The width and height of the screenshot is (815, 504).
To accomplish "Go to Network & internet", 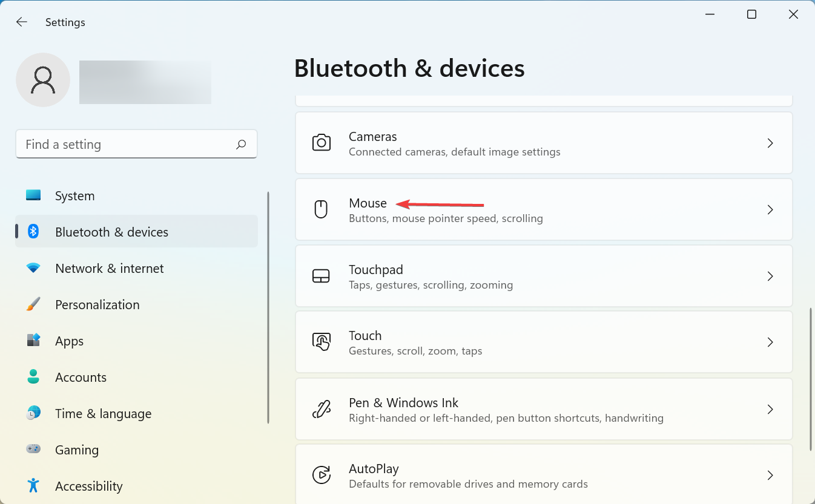I will point(136,267).
